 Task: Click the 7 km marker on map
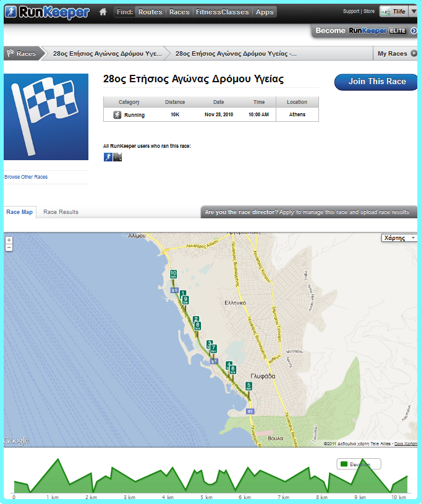point(213,349)
